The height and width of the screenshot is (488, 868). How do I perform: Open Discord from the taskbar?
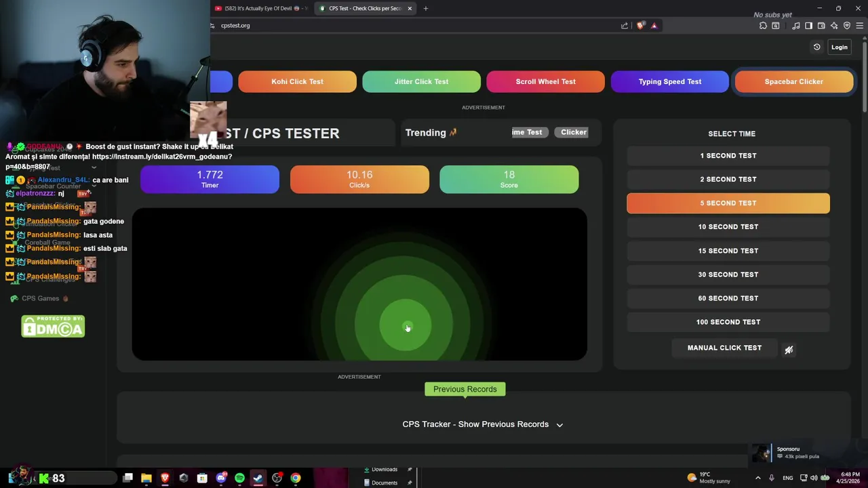tap(220, 479)
